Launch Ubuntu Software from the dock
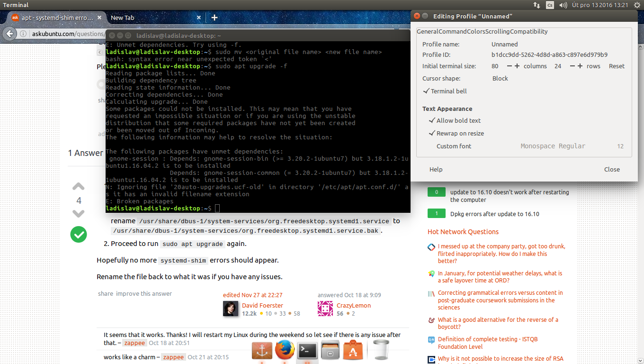Screen dimensions: 644x364 [x=353, y=351]
